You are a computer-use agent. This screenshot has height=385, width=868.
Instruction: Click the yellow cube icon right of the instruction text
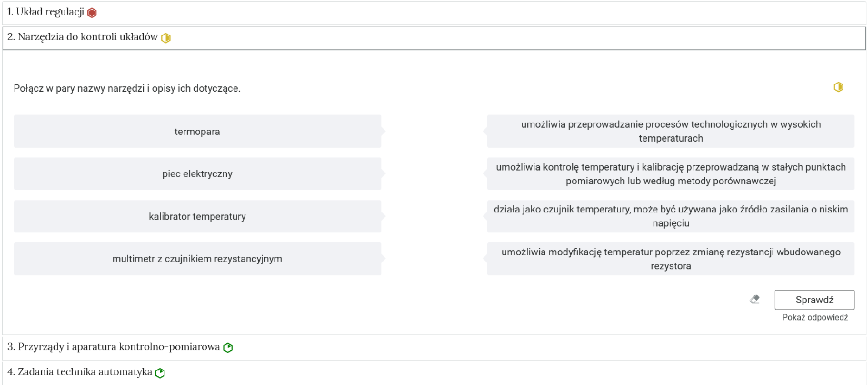pos(838,87)
